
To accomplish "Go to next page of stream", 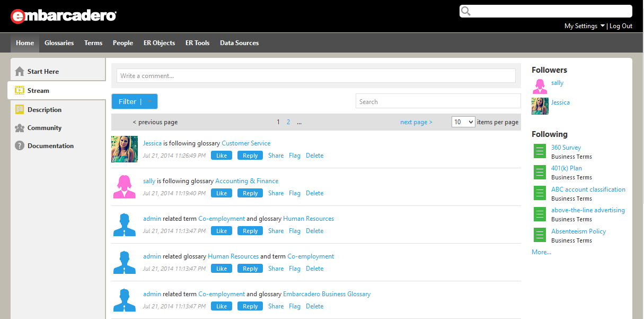I will [416, 122].
